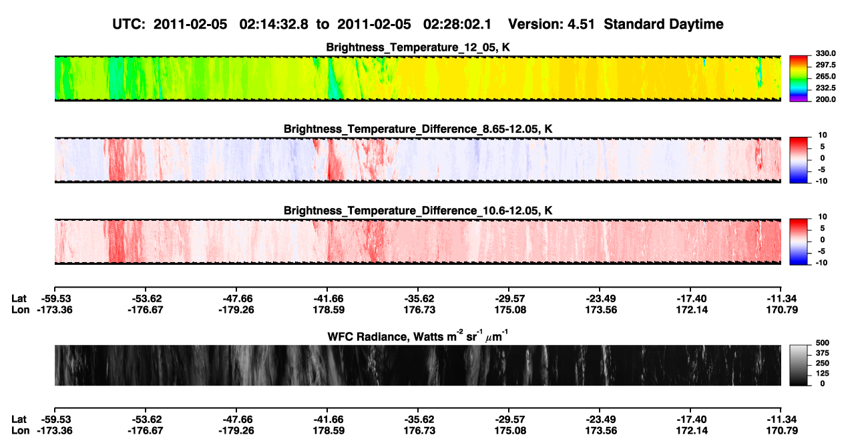Click the grayscale colorbar of WFC Radiance
Screen dimensions: 868x445
coord(800,364)
